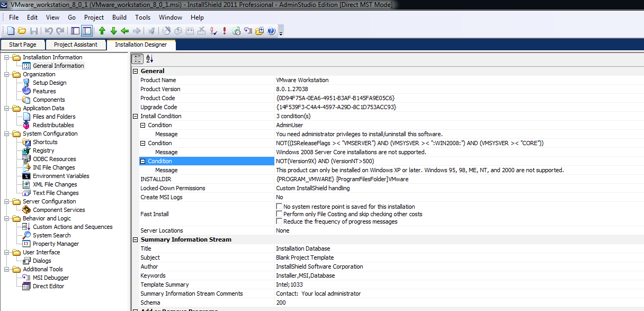
Task: Click the Save disk toolbar icon
Action: click(x=34, y=31)
